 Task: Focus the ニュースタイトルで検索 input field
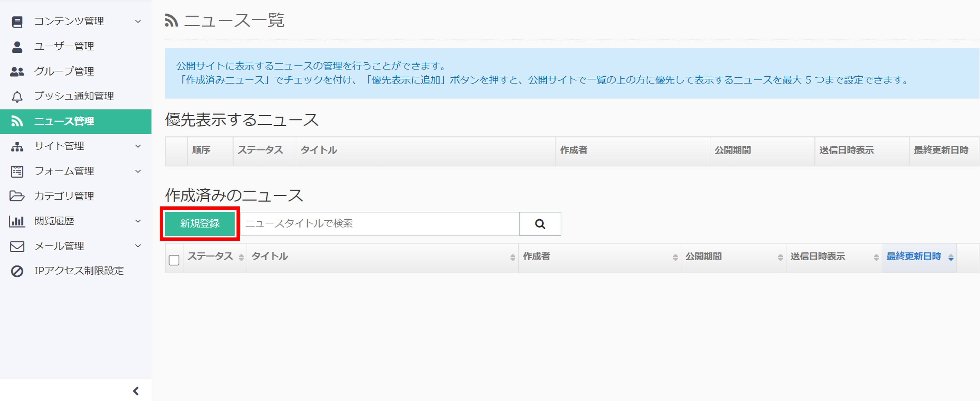tap(380, 224)
